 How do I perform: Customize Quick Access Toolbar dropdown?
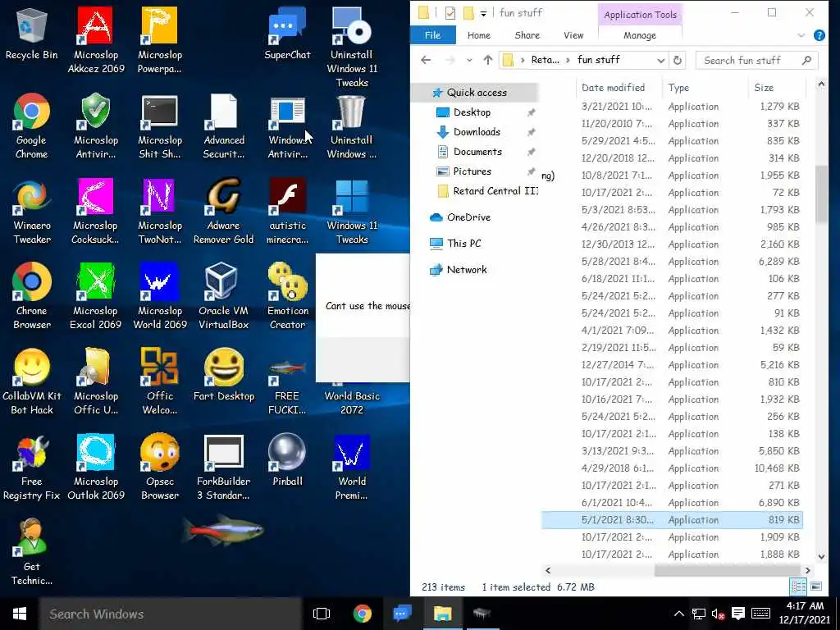point(483,13)
